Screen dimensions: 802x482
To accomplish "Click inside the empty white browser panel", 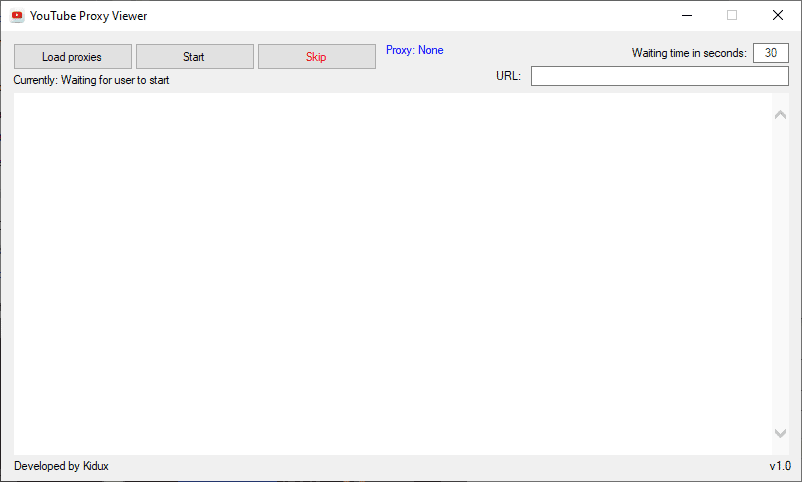I will pyautogui.click(x=393, y=274).
